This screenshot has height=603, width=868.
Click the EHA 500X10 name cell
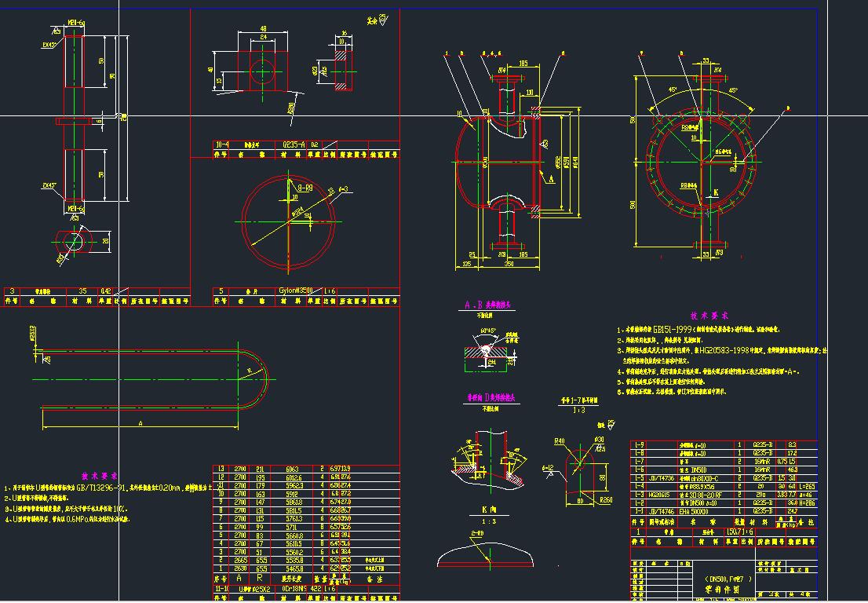pyautogui.click(x=694, y=512)
